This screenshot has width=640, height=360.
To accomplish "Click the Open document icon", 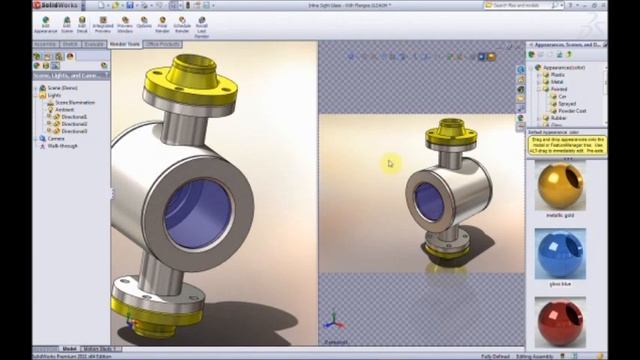I will (x=116, y=5).
